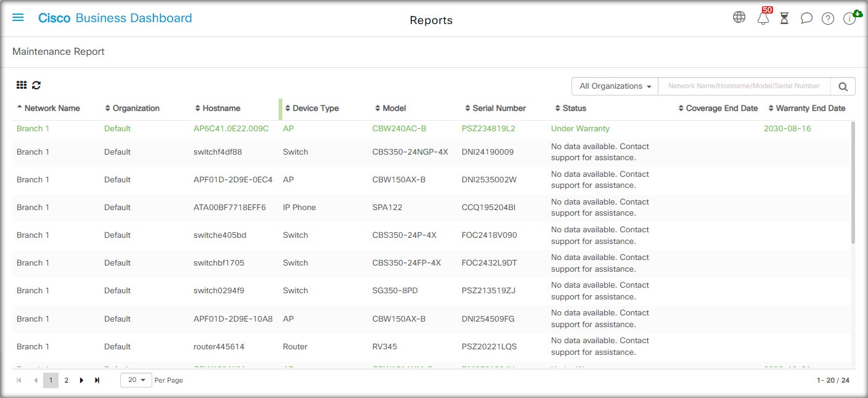Click hostname switch0294f9
Image resolution: width=868 pixels, height=398 pixels.
point(219,291)
